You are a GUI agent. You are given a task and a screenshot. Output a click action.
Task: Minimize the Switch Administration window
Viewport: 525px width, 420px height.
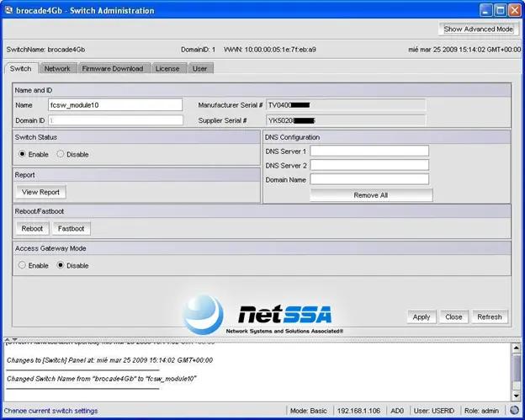(485, 10)
